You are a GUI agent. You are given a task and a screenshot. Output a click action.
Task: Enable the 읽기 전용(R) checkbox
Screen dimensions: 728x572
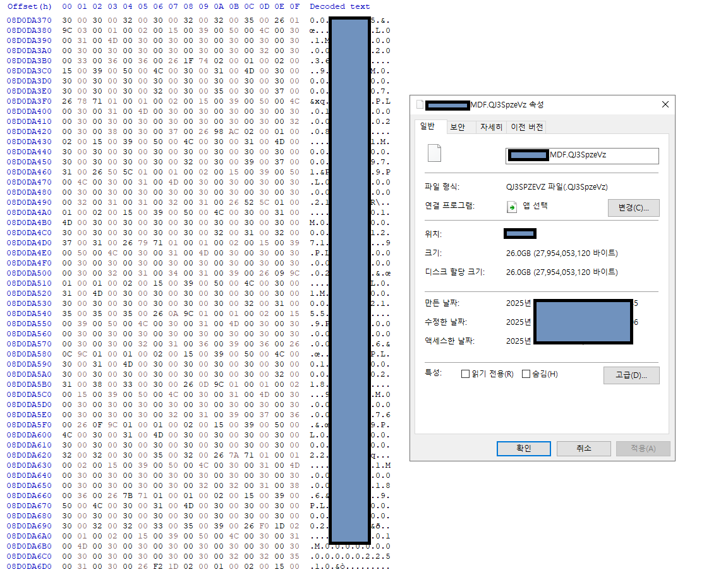coord(465,374)
